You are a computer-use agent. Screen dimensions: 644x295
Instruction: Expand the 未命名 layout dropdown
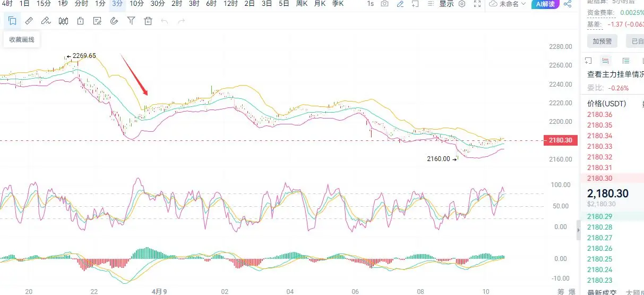click(508, 4)
